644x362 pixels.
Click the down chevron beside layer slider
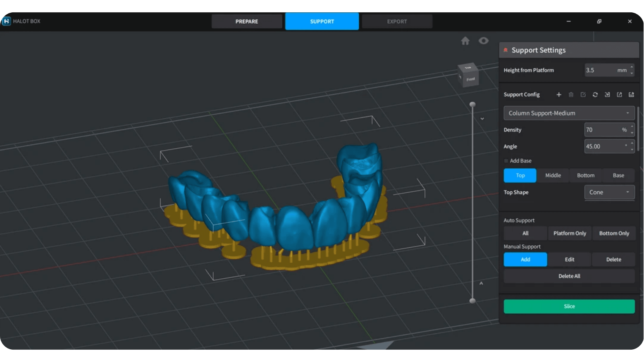coord(482,119)
